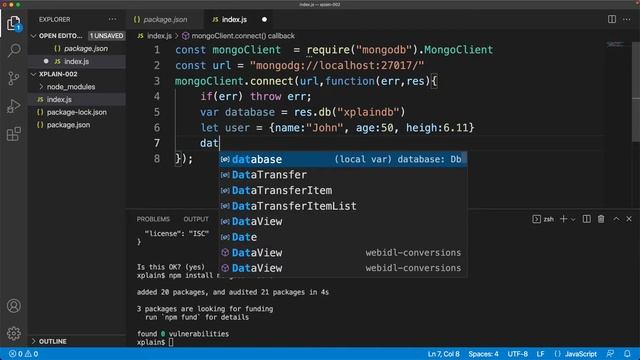Click the editor vertical scrollbar
The height and width of the screenshot is (360, 640).
[636, 92]
